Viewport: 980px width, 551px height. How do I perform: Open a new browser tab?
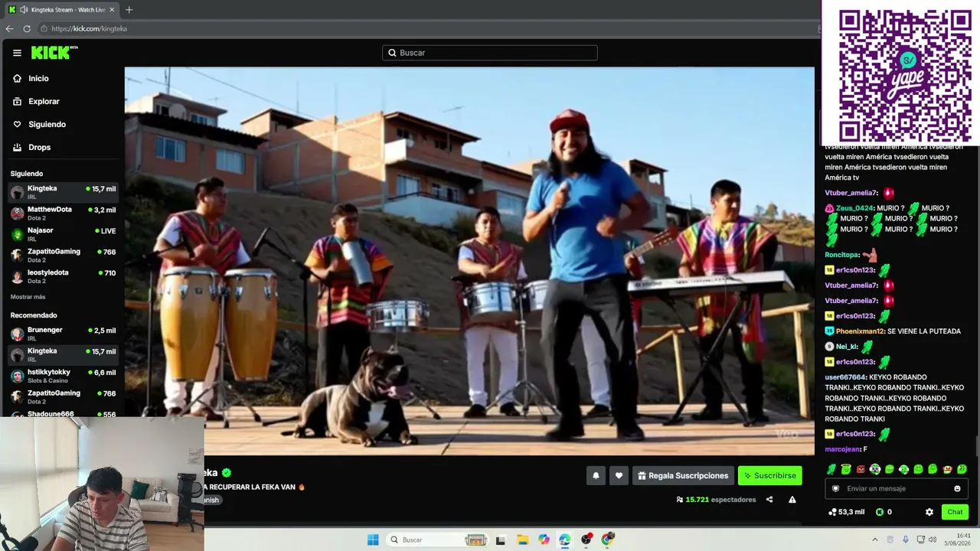click(x=129, y=9)
